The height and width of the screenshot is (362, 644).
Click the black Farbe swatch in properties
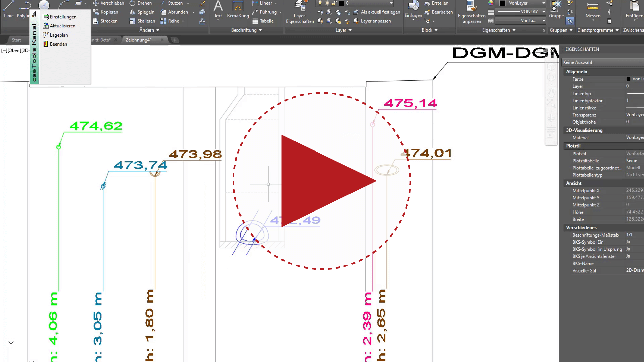tap(628, 79)
